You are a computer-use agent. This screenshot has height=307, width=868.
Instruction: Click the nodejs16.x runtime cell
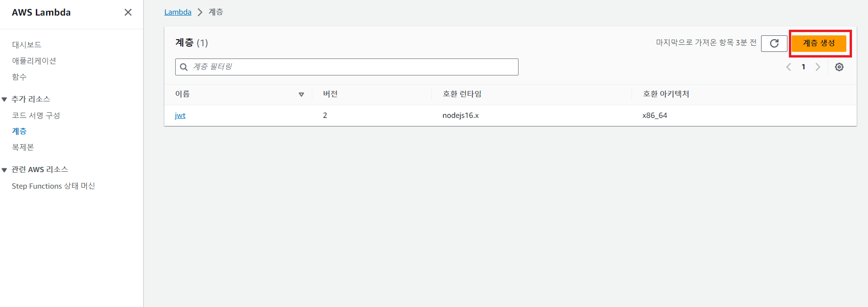(461, 116)
